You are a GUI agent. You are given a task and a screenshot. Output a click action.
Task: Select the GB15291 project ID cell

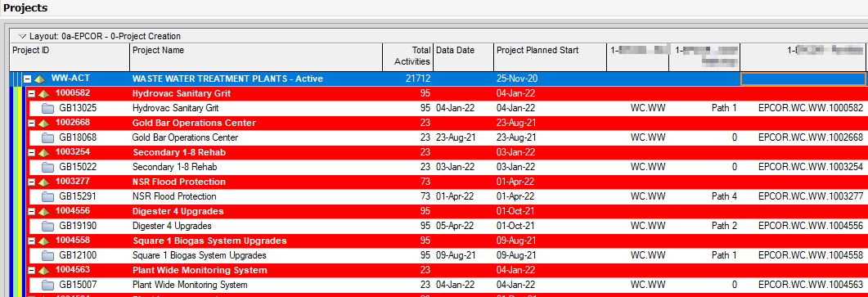[78, 196]
